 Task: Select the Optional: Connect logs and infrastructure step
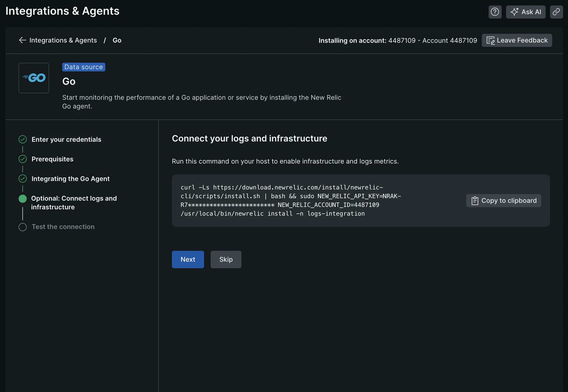(x=74, y=203)
